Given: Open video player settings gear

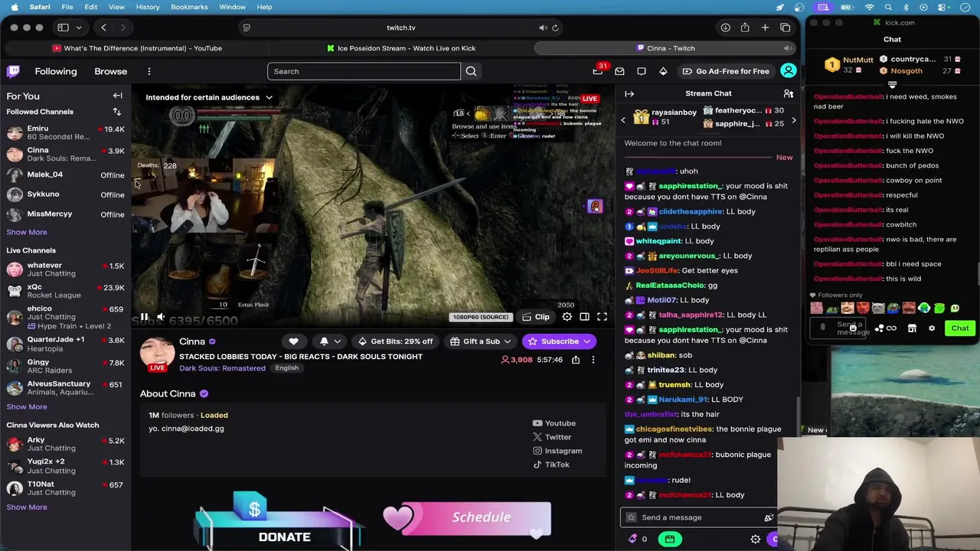Looking at the screenshot, I should tap(567, 317).
